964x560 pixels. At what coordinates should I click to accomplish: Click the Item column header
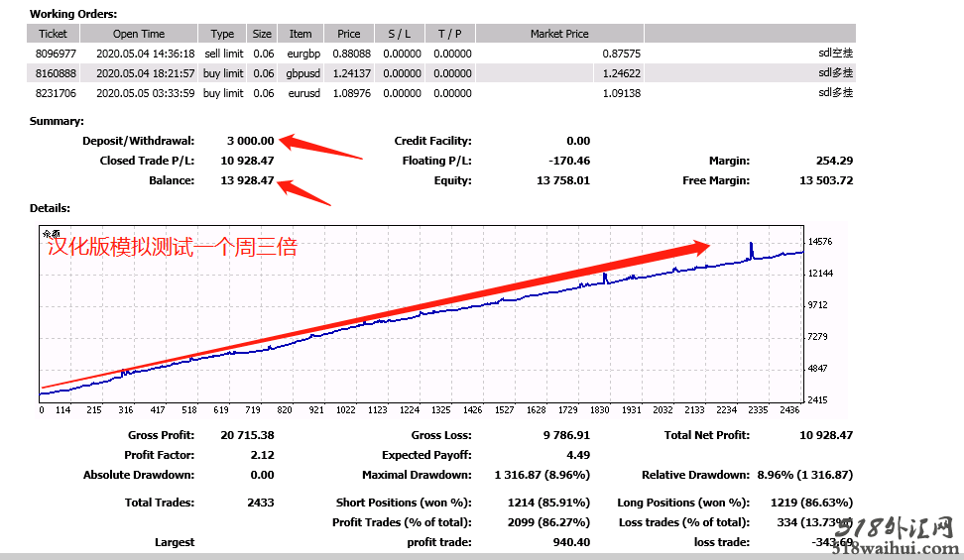300,34
